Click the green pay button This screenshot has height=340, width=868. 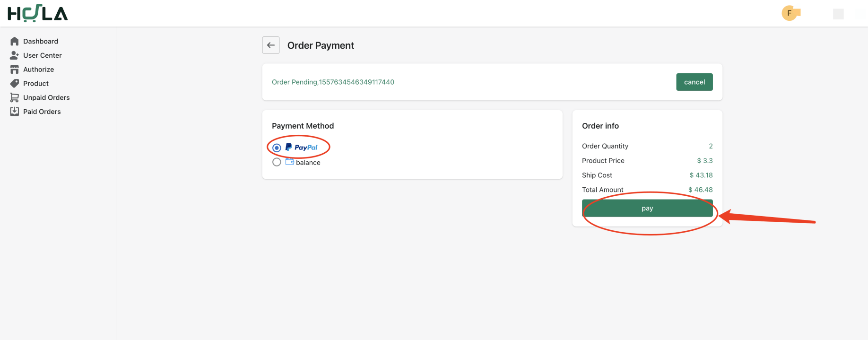(647, 208)
